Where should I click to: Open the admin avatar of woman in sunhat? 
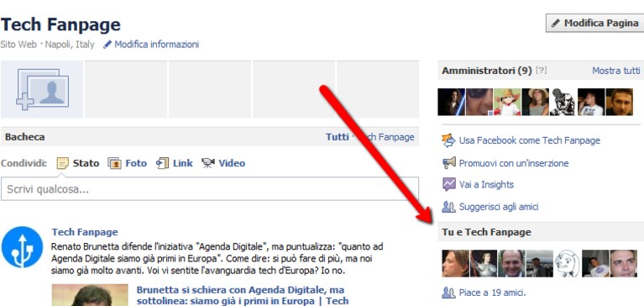pyautogui.click(x=535, y=102)
